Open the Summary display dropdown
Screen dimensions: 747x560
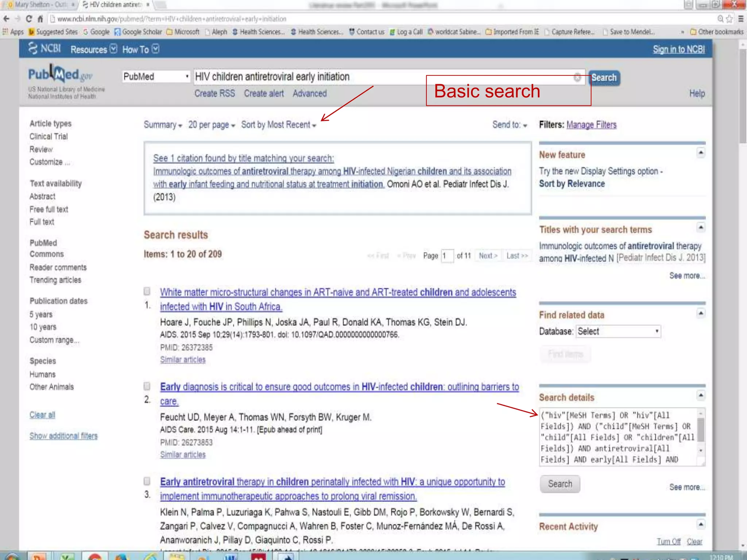point(163,125)
